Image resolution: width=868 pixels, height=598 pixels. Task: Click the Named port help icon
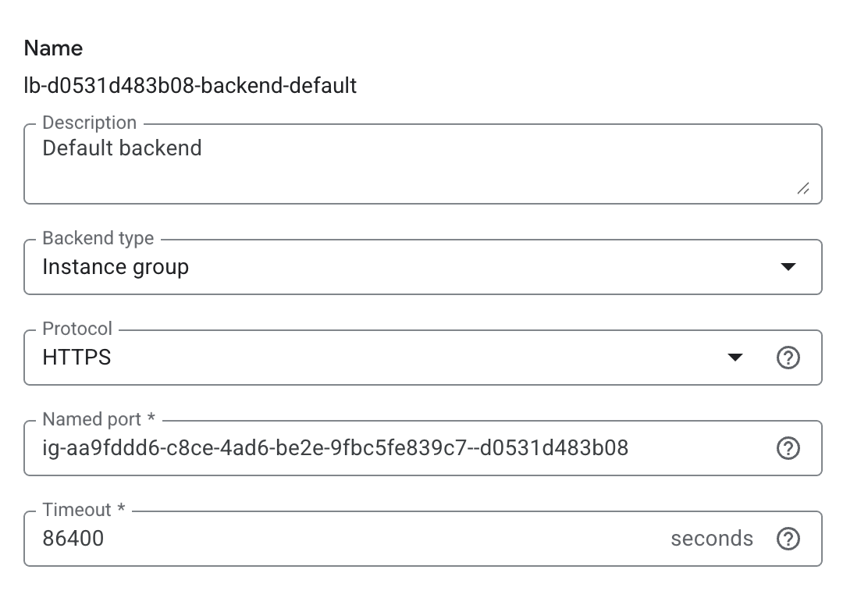coord(788,449)
